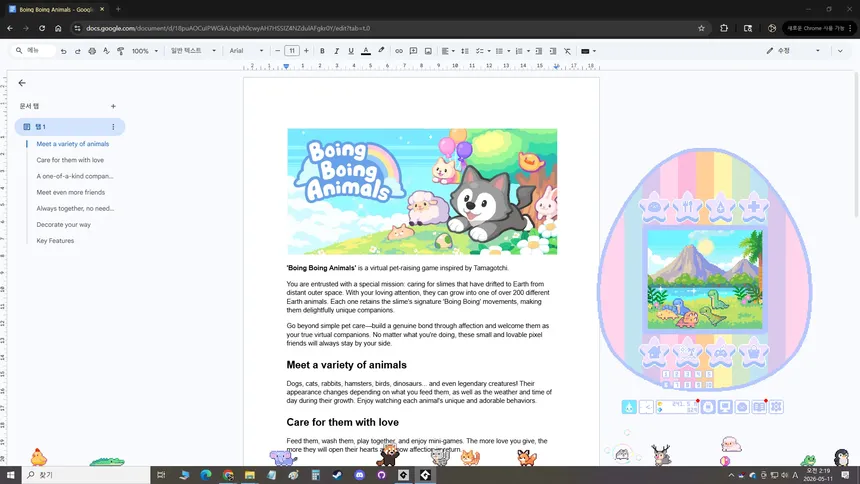860x484 pixels.
Task: Click the Boing Boing Animals banner image
Action: [x=422, y=192]
